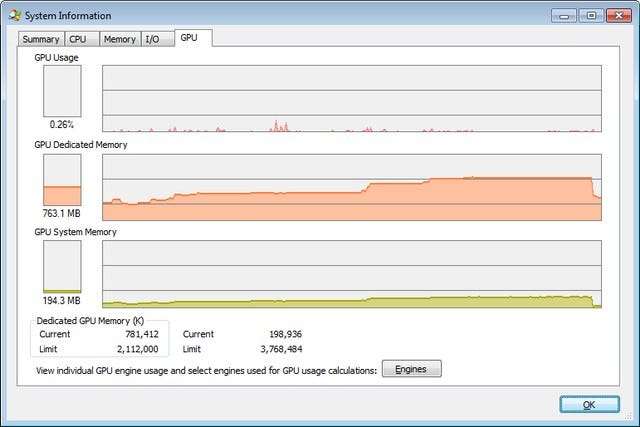The height and width of the screenshot is (427, 640).
Task: Click the GPU Usage small gauge box
Action: 61,91
